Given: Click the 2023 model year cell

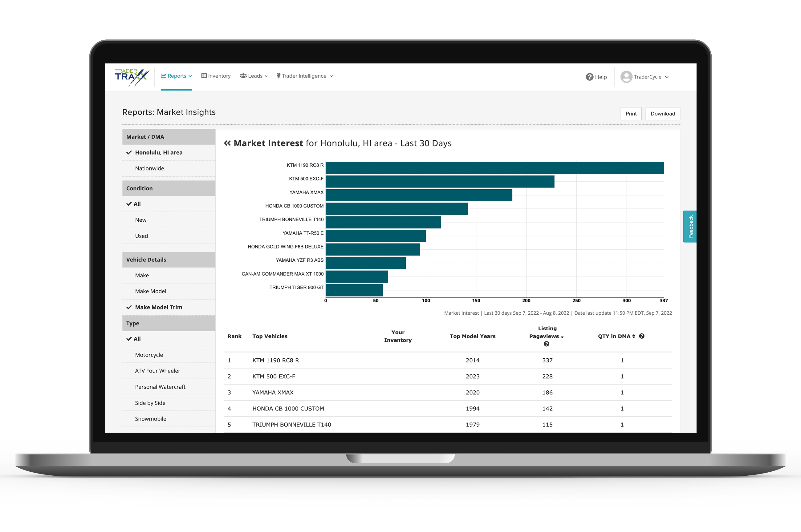Looking at the screenshot, I should pos(473,377).
